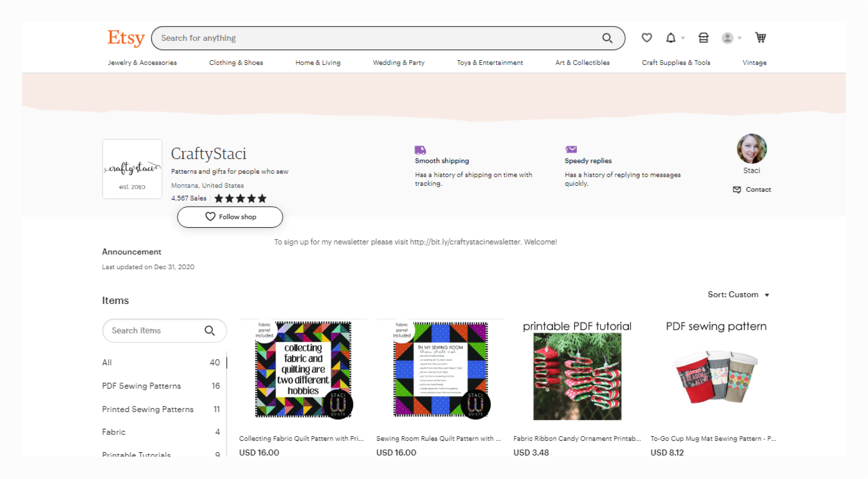
Task: Select the All items section
Action: coord(161,363)
